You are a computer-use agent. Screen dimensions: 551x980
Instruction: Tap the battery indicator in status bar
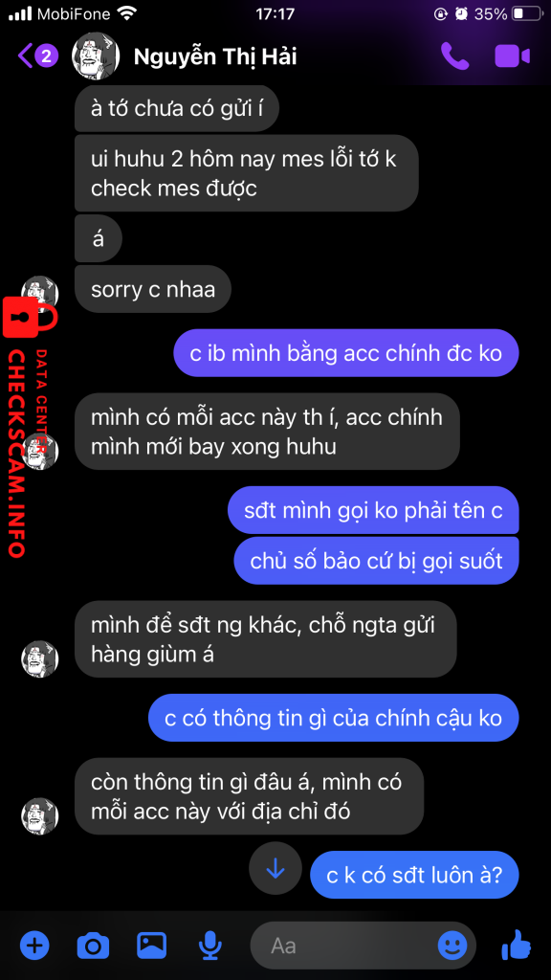pos(527,13)
